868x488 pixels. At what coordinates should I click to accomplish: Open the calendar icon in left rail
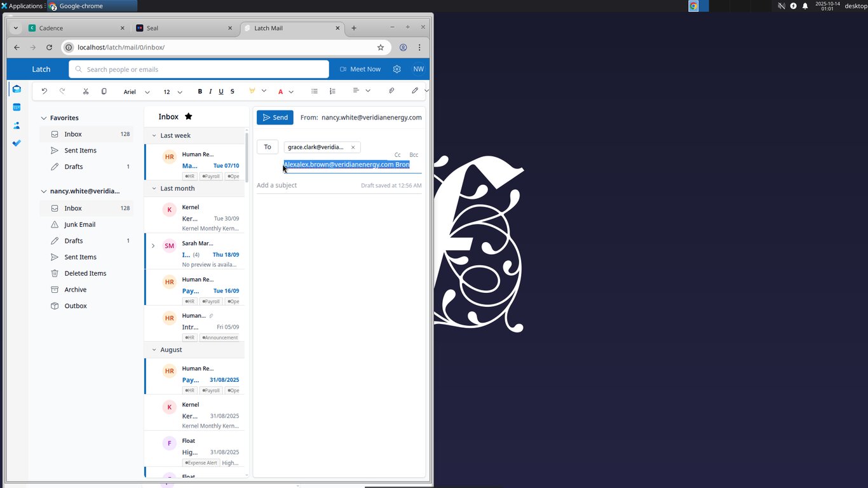coord(17,107)
